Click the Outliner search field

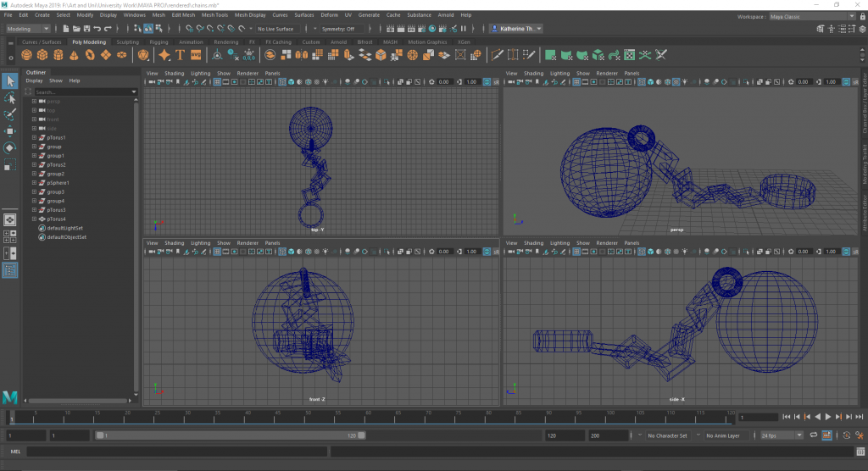click(82, 91)
